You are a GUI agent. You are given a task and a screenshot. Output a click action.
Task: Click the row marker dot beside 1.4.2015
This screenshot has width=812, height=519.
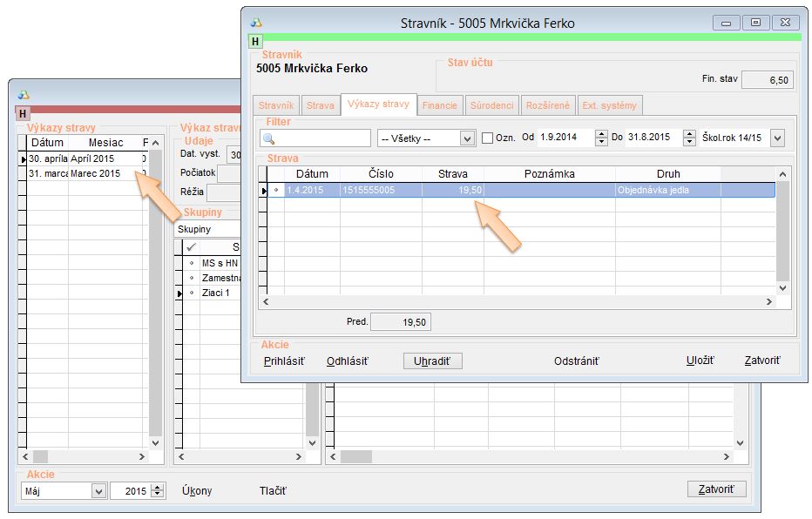click(276, 190)
